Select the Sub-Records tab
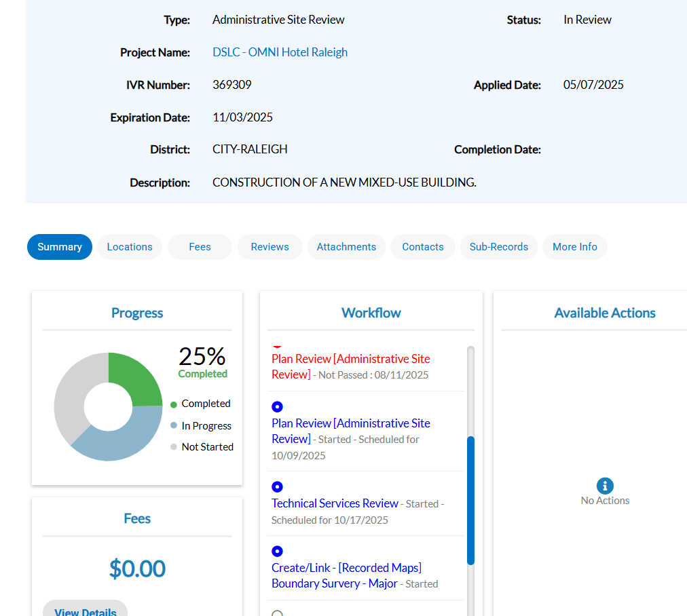The height and width of the screenshot is (616, 687). tap(498, 247)
